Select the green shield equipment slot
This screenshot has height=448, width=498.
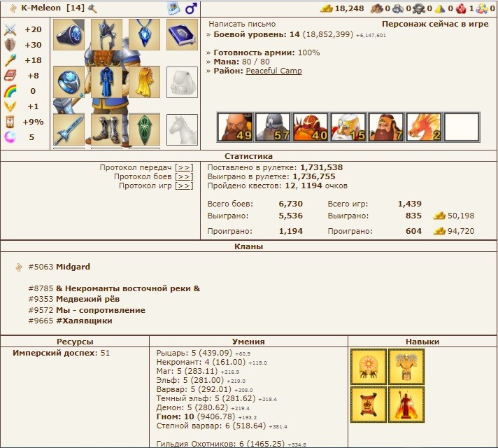click(144, 129)
